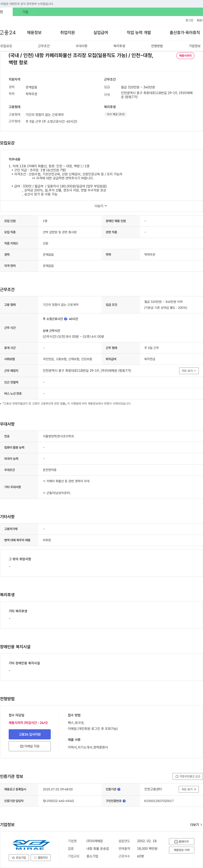Select the 인천고용센터 agency name

pyautogui.click(x=153, y=789)
